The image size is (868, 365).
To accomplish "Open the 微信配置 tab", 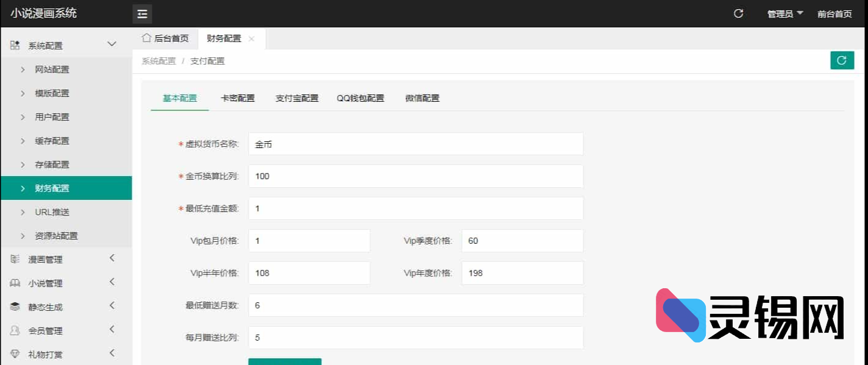I will click(422, 98).
